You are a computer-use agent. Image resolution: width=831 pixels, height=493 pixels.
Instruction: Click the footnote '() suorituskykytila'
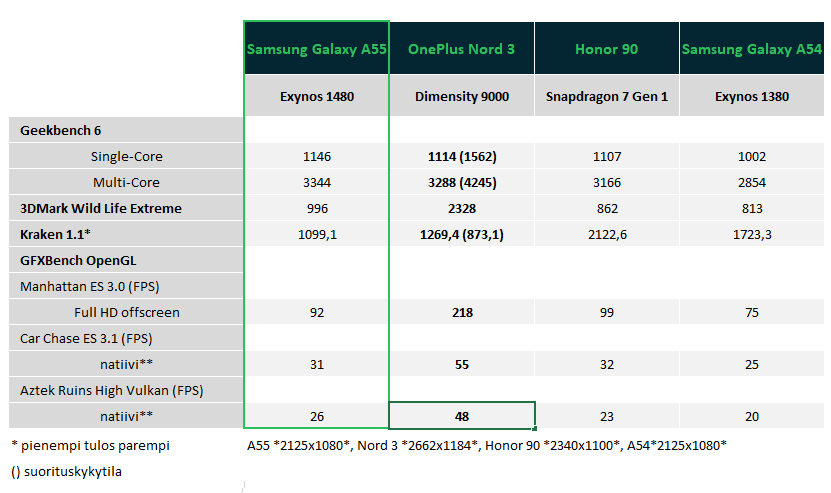tap(66, 471)
